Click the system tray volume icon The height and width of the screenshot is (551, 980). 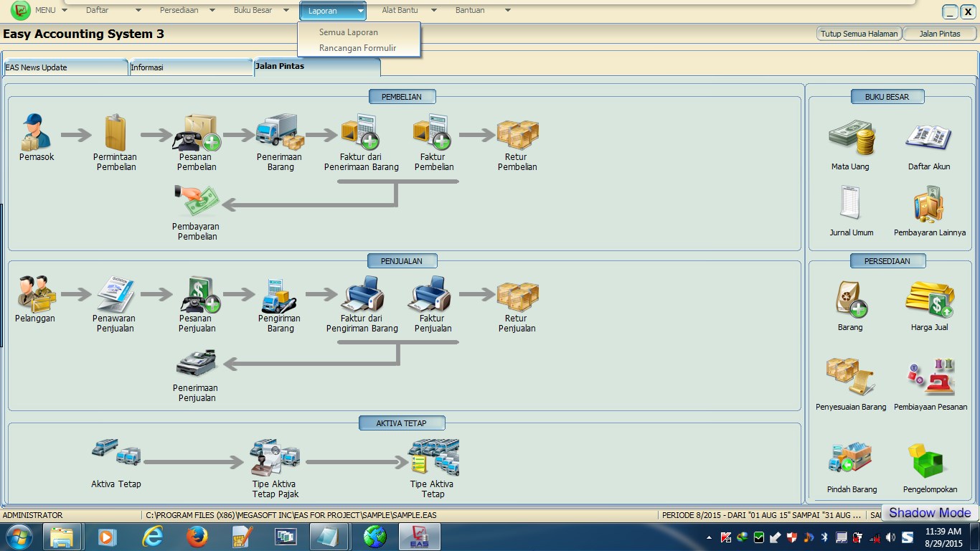pos(890,537)
